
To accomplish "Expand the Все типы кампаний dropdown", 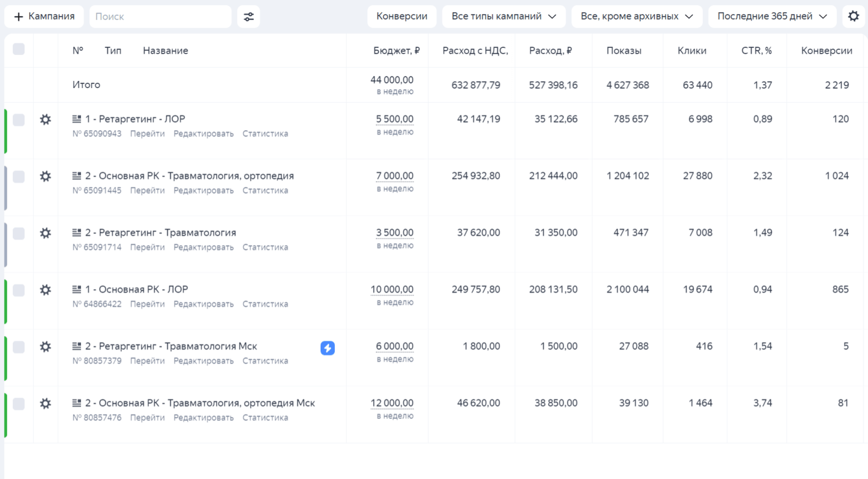I will [503, 17].
